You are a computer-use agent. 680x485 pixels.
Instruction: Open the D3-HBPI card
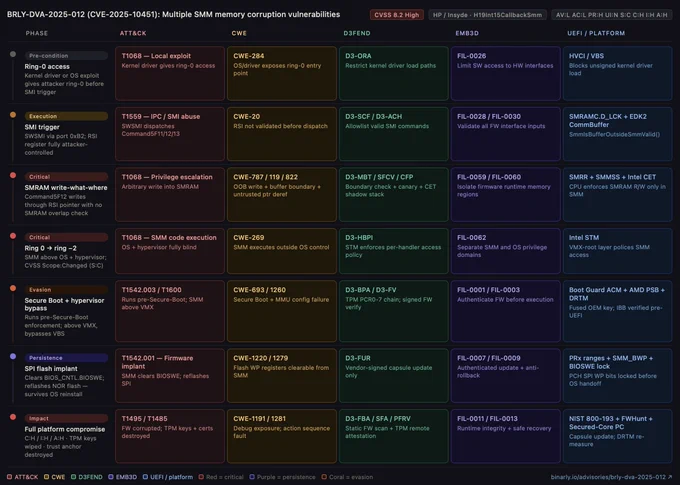[x=394, y=251]
